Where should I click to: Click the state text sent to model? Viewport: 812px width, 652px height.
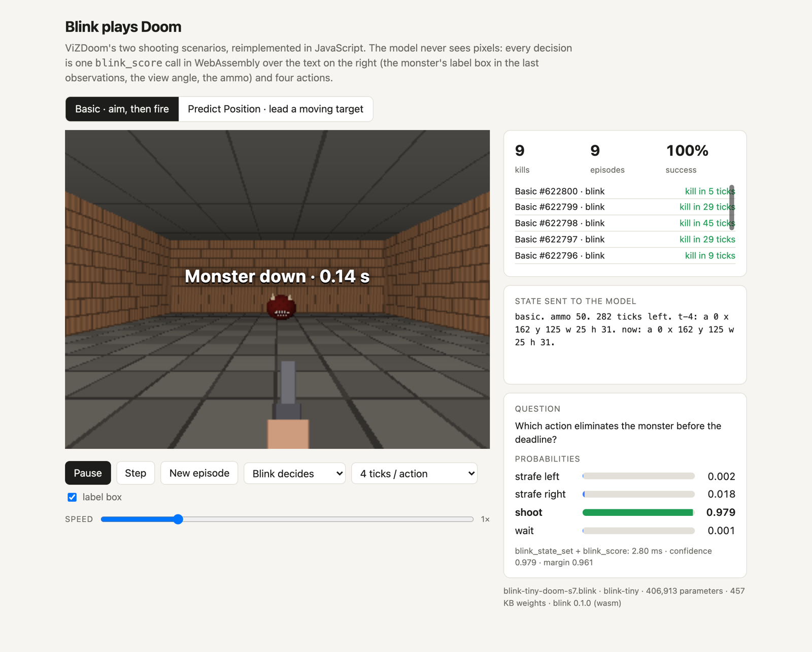pos(624,330)
